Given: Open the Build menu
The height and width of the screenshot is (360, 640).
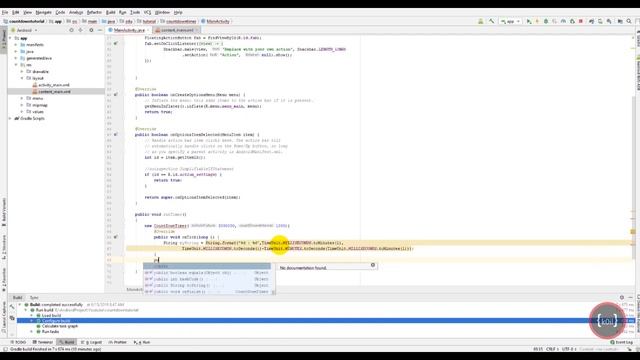Looking at the screenshot, I should pos(111,13).
